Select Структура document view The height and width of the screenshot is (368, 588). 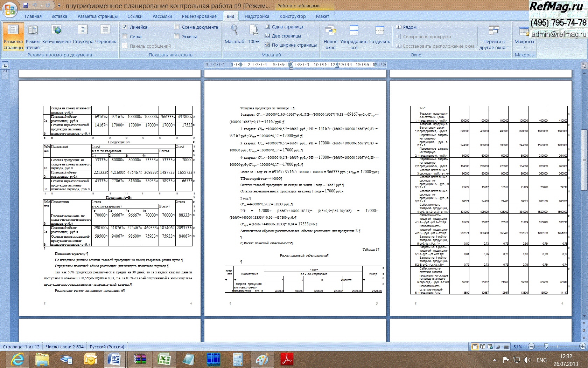point(83,35)
